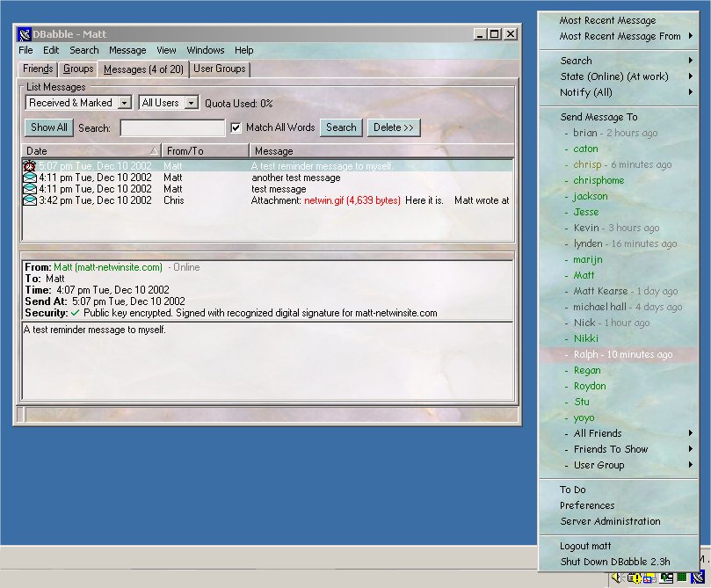
Task: Click the Message column header
Action: point(381,150)
